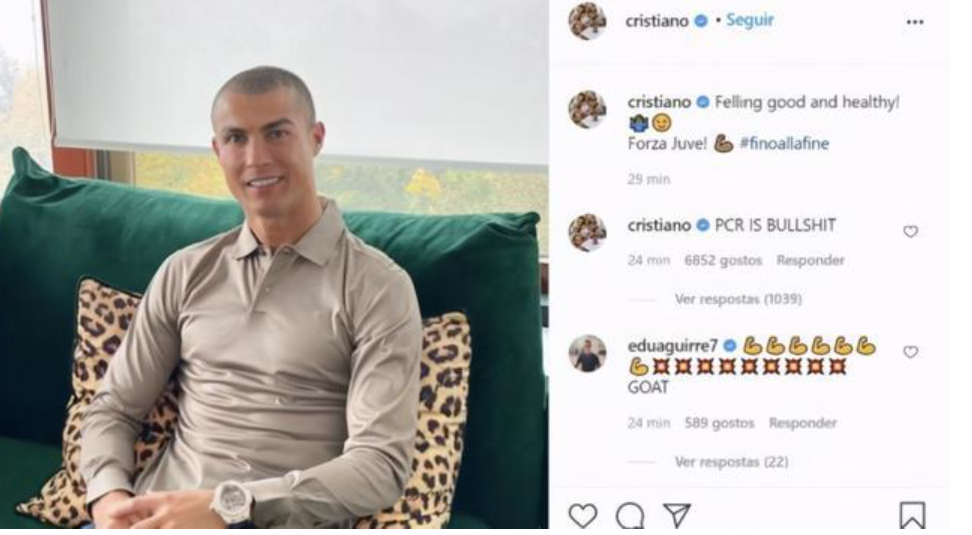The image size is (972, 535).
Task: Open the comment bubble icon below the post
Action: [630, 515]
